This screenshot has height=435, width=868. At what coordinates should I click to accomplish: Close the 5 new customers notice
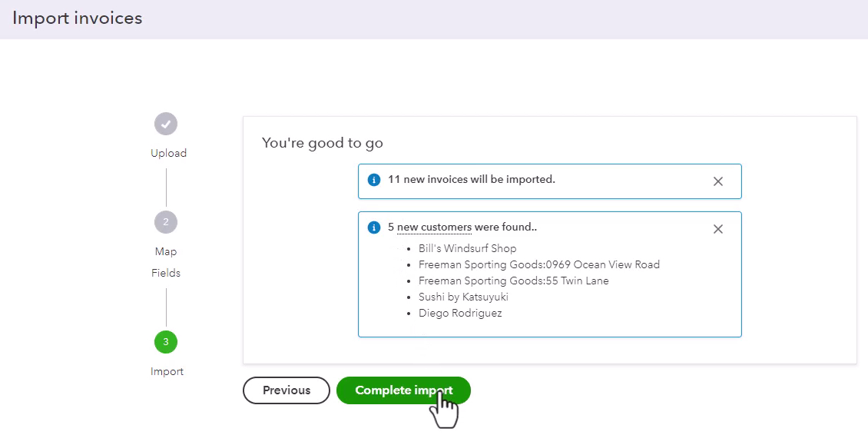pos(718,229)
